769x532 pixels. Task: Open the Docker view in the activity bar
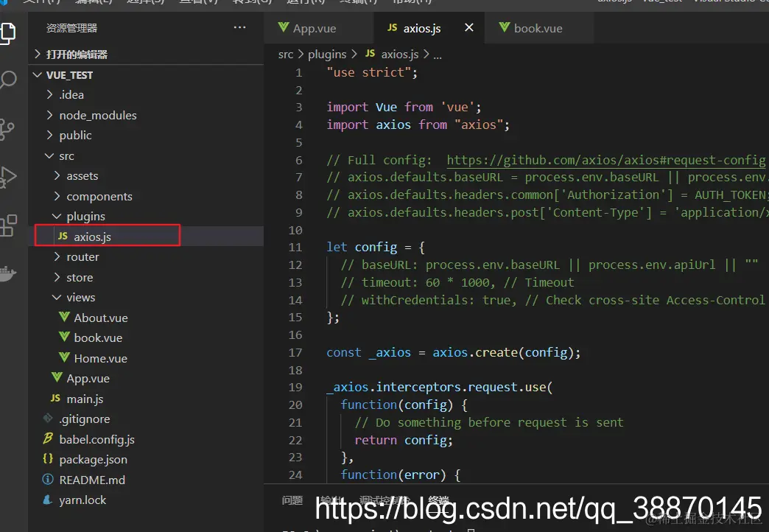click(8, 273)
